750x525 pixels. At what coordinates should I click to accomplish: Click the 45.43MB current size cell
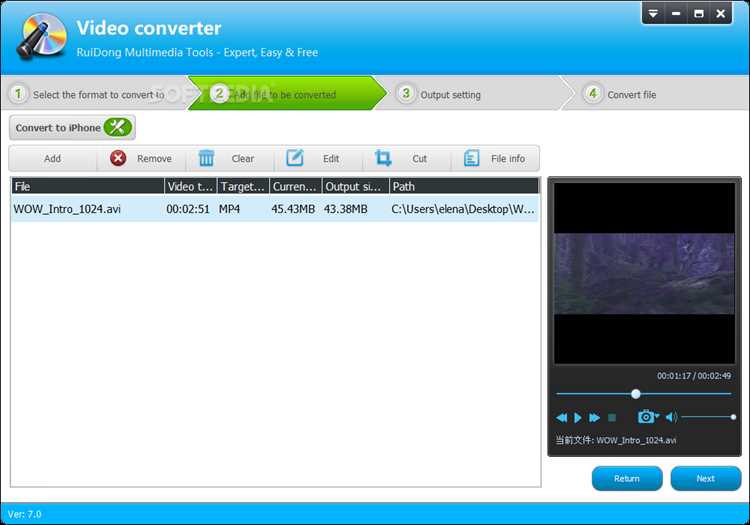click(x=293, y=209)
